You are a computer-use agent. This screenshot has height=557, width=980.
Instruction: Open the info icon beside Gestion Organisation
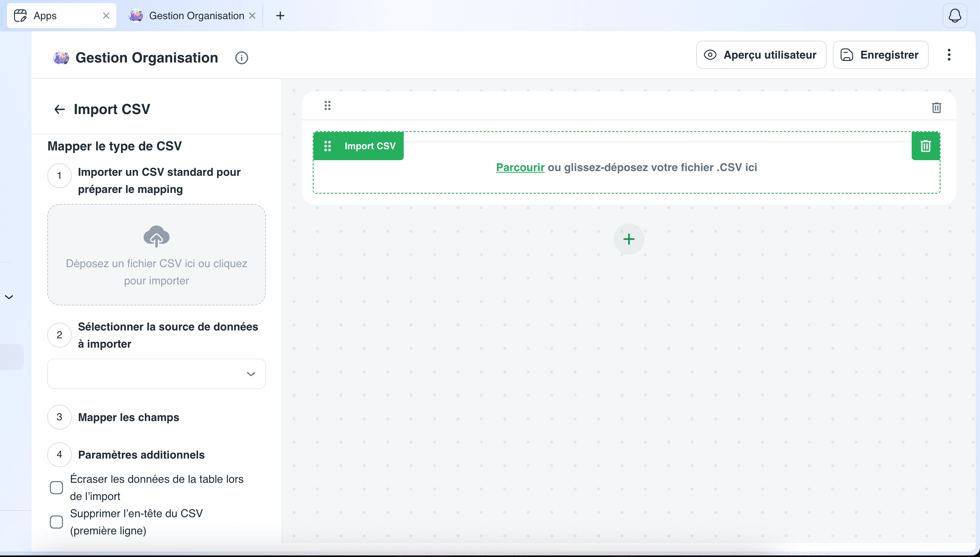click(241, 58)
